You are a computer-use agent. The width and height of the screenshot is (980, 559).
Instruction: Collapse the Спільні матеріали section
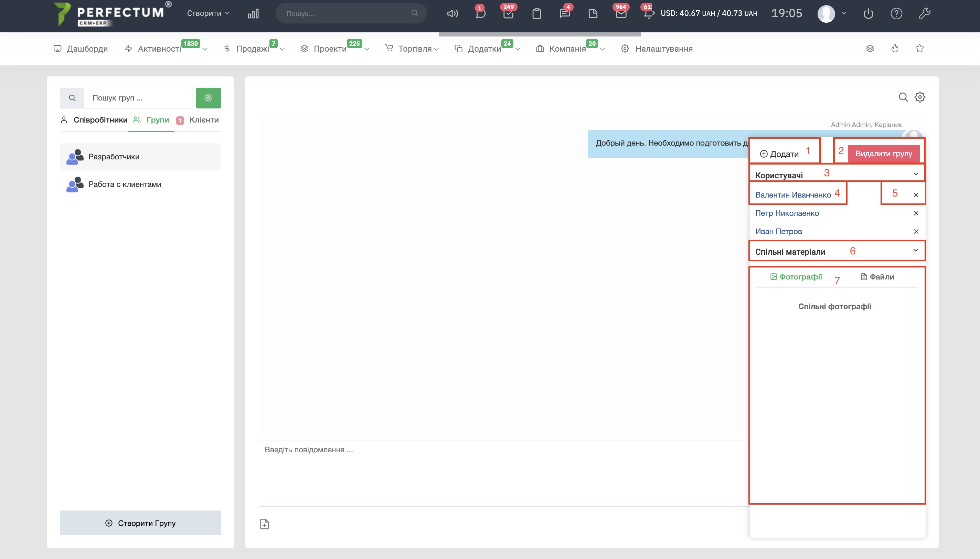916,250
